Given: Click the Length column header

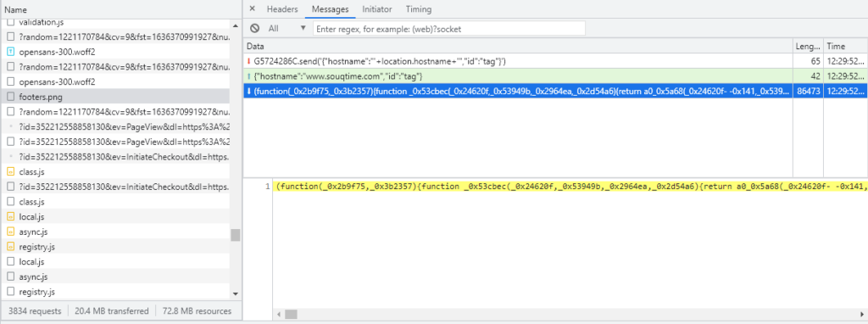Looking at the screenshot, I should pos(808,46).
